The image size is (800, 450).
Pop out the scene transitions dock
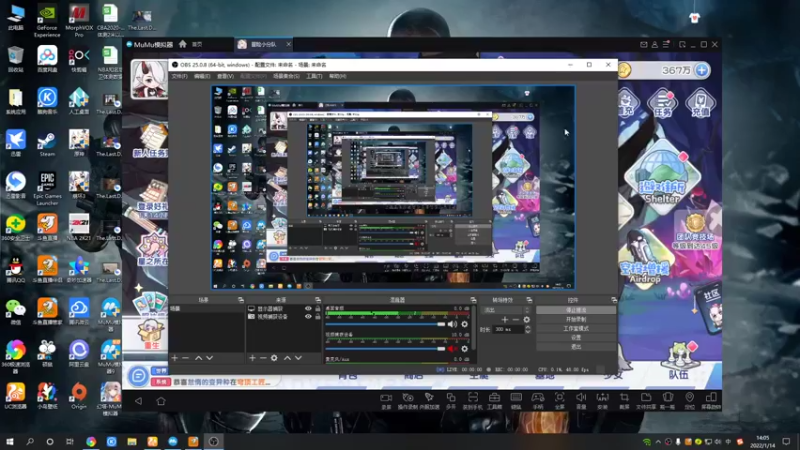point(529,300)
